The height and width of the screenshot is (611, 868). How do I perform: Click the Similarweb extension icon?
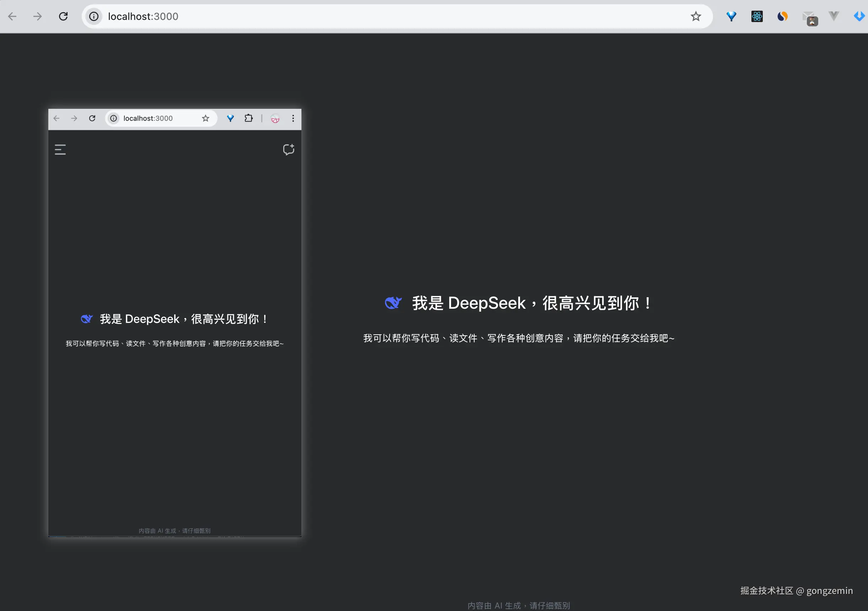click(782, 16)
